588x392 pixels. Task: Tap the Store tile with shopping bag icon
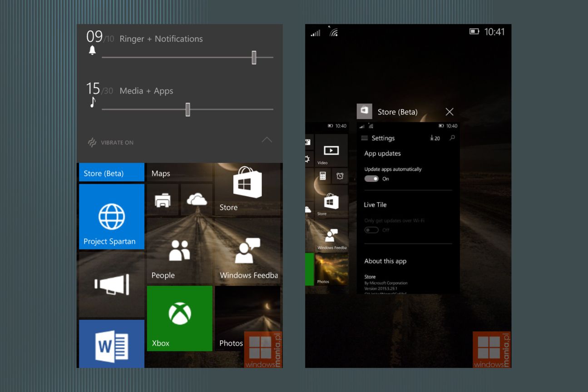(x=247, y=189)
